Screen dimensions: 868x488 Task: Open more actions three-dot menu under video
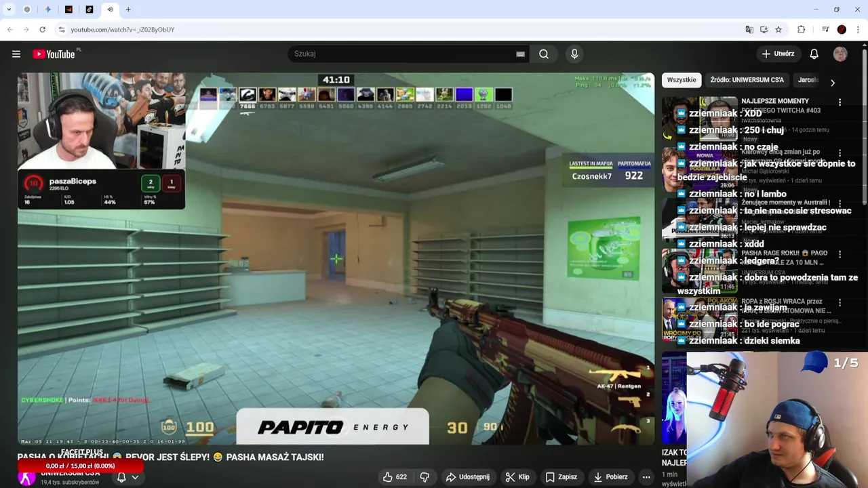click(646, 477)
